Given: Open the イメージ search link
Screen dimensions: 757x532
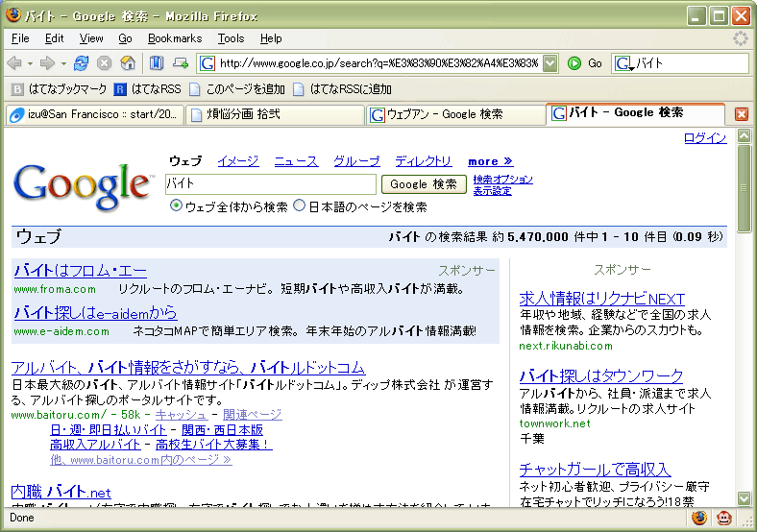Looking at the screenshot, I should pos(238,161).
